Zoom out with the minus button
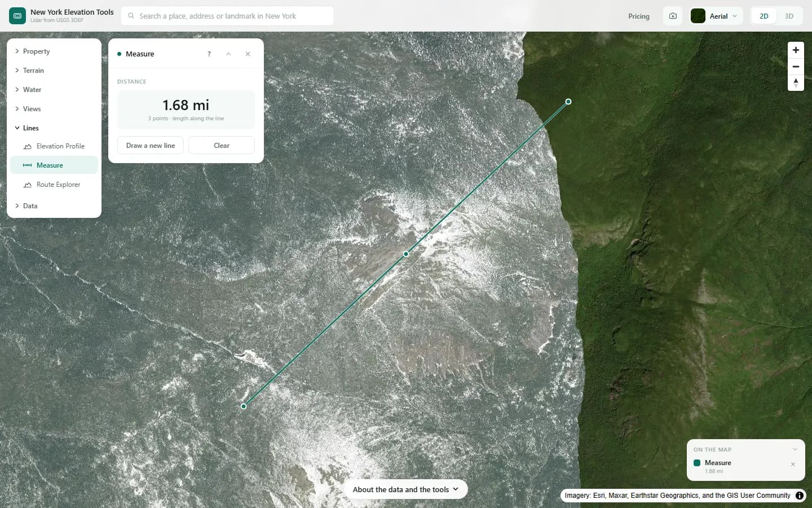 tap(796, 67)
